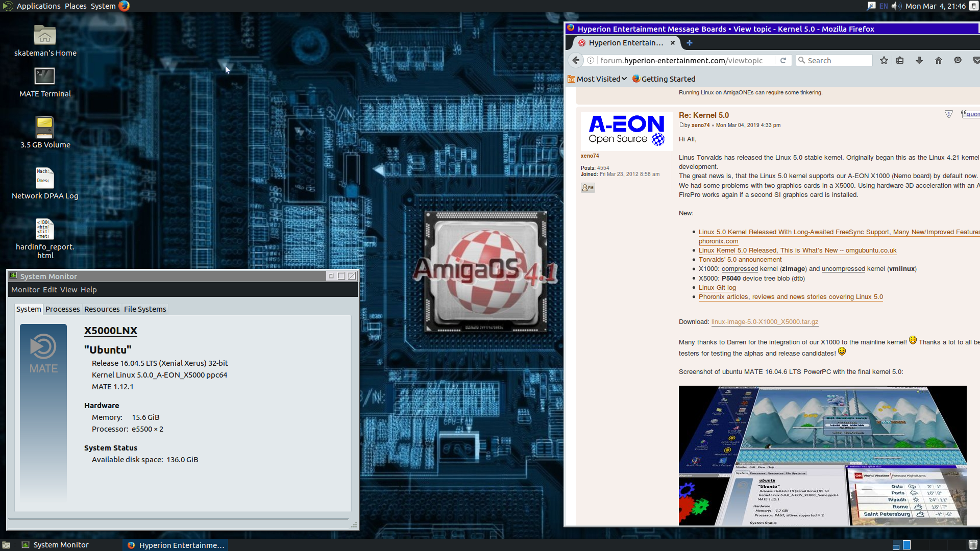Show site information icon in address bar
This screenshot has height=551, width=980.
[591, 60]
